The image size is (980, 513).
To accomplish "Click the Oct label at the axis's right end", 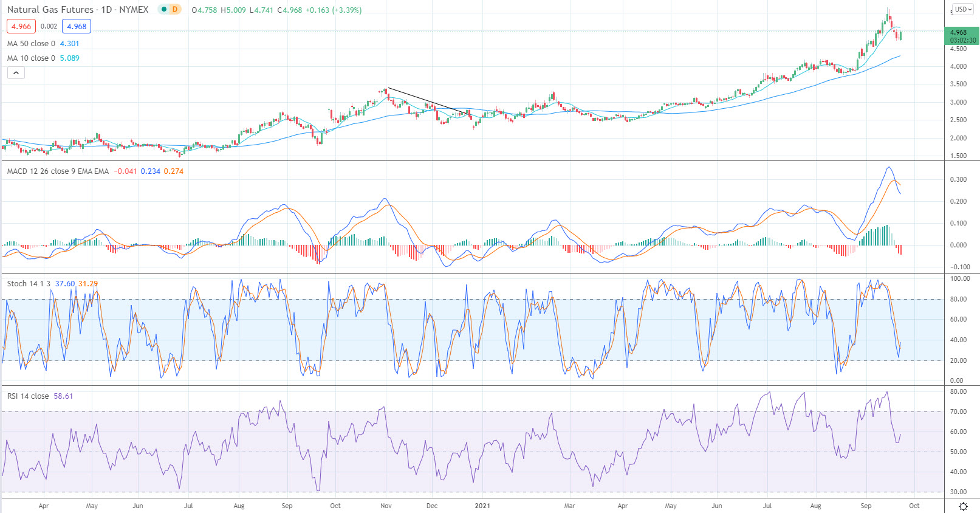I will point(914,506).
